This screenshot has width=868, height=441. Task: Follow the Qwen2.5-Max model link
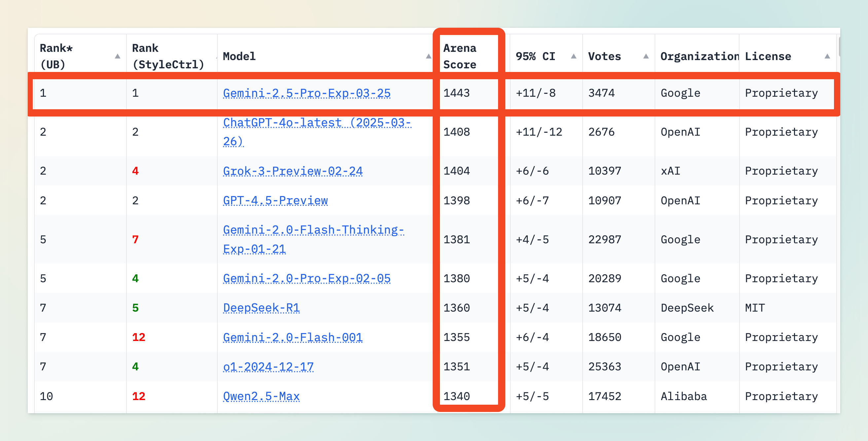point(261,396)
